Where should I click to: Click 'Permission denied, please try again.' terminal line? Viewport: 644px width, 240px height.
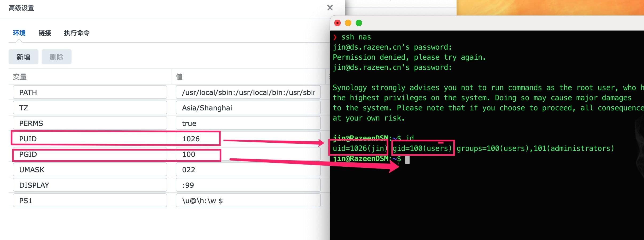tap(409, 57)
